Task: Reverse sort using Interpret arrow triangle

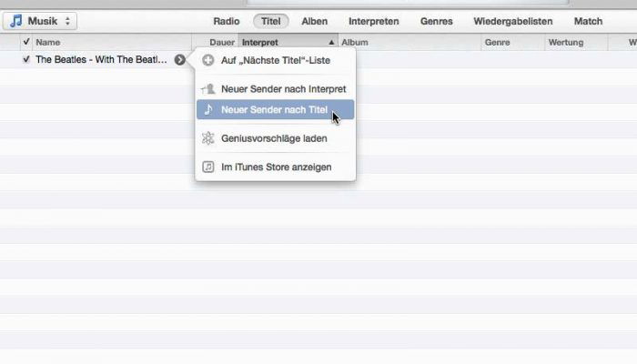Action: click(x=331, y=42)
